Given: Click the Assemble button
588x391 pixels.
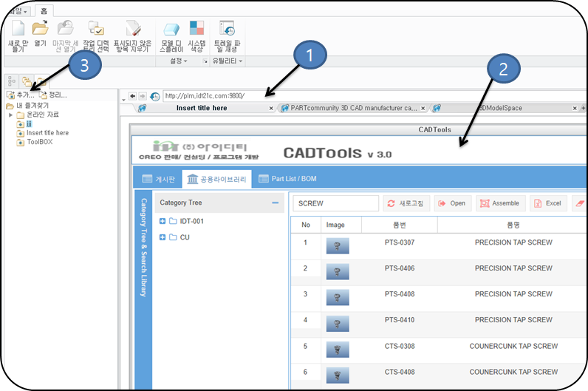Looking at the screenshot, I should click(x=501, y=203).
